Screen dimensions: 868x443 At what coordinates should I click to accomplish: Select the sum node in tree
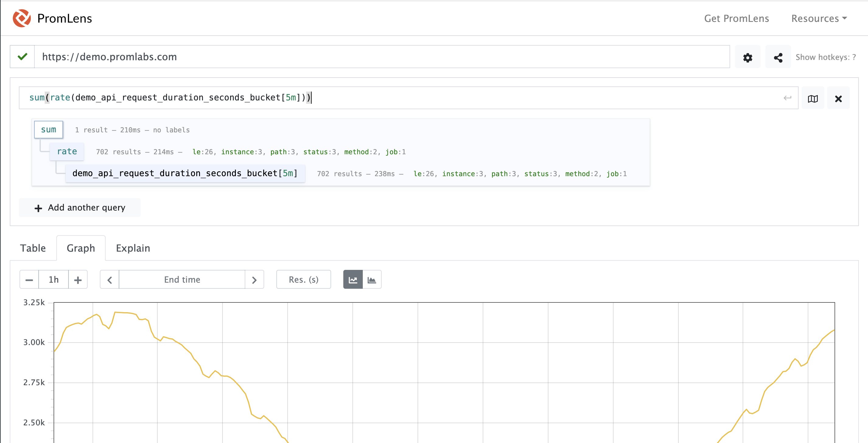click(48, 130)
